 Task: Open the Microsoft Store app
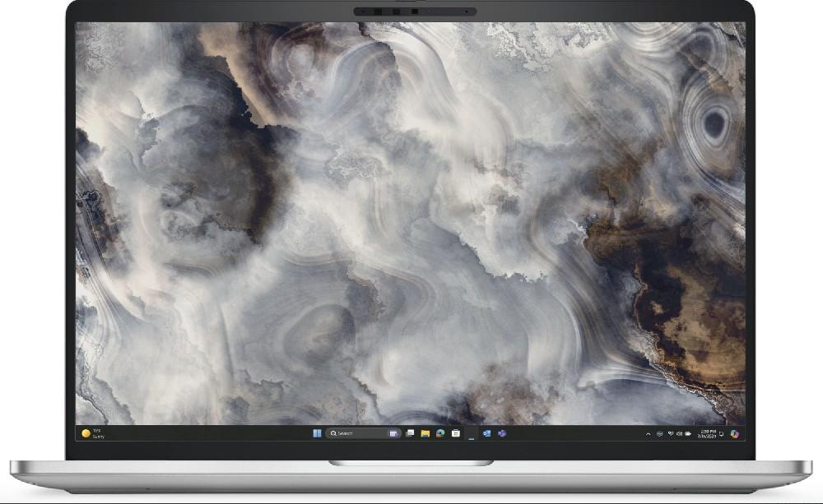(455, 433)
